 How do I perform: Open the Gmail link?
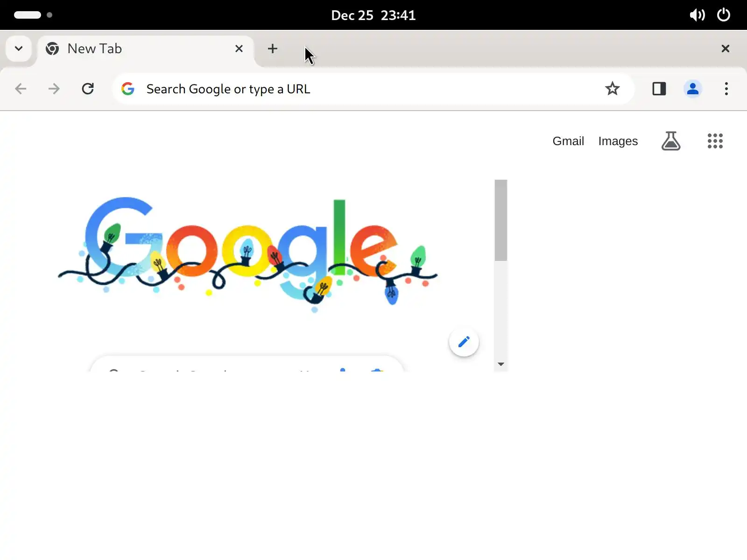[x=568, y=141]
